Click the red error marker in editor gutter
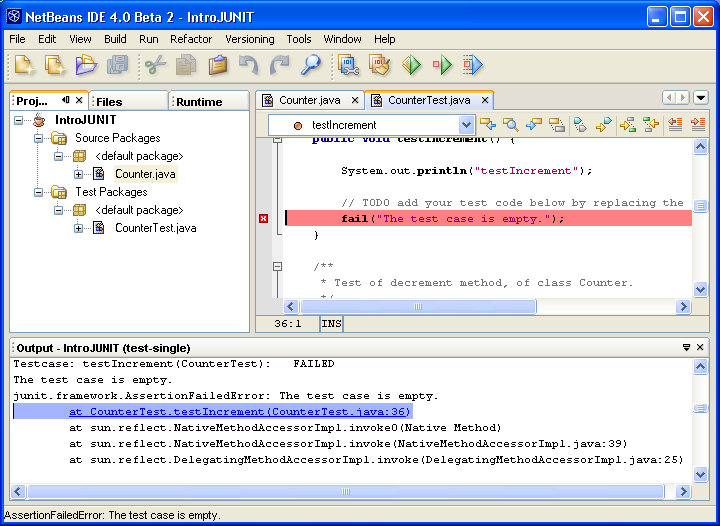Image resolution: width=720 pixels, height=526 pixels. tap(264, 218)
